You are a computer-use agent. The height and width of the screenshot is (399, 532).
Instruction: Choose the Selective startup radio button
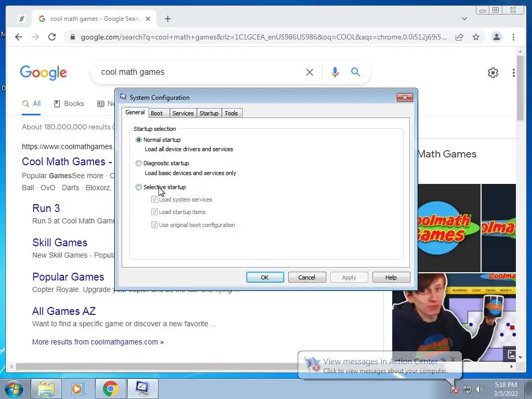138,187
